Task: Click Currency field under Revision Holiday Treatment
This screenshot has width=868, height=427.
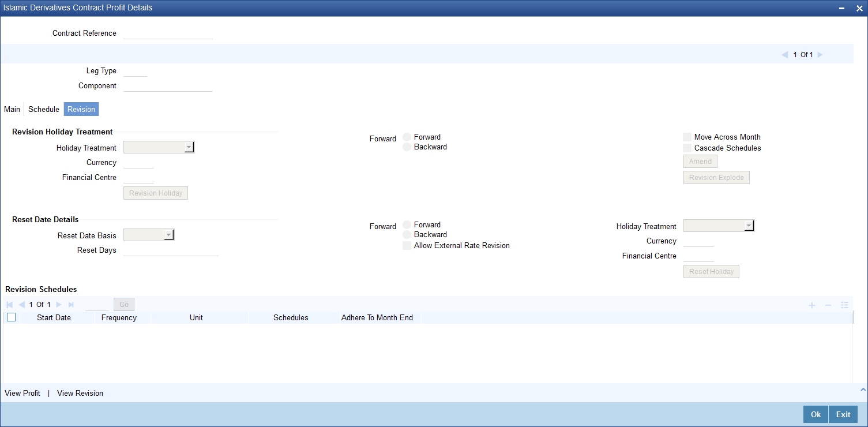Action: point(138,163)
